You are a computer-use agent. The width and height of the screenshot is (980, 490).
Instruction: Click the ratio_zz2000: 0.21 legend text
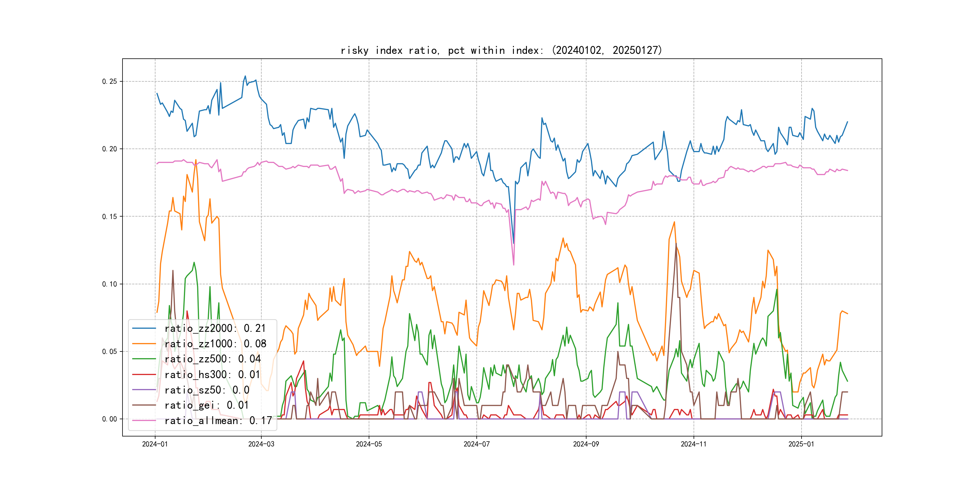coord(215,328)
